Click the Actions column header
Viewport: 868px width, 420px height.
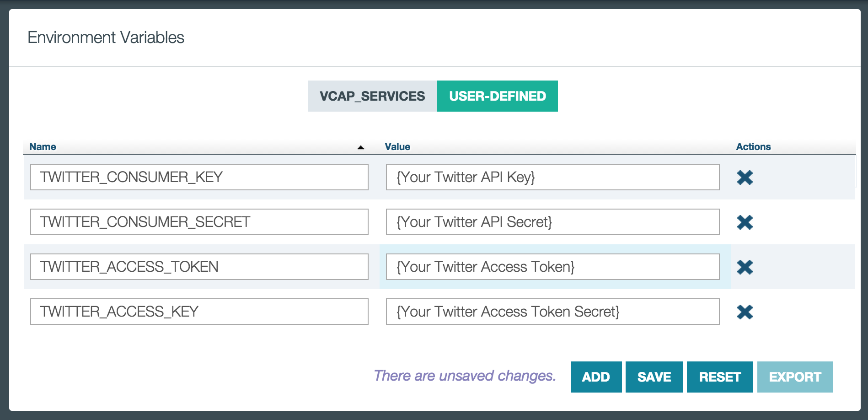coord(753,147)
